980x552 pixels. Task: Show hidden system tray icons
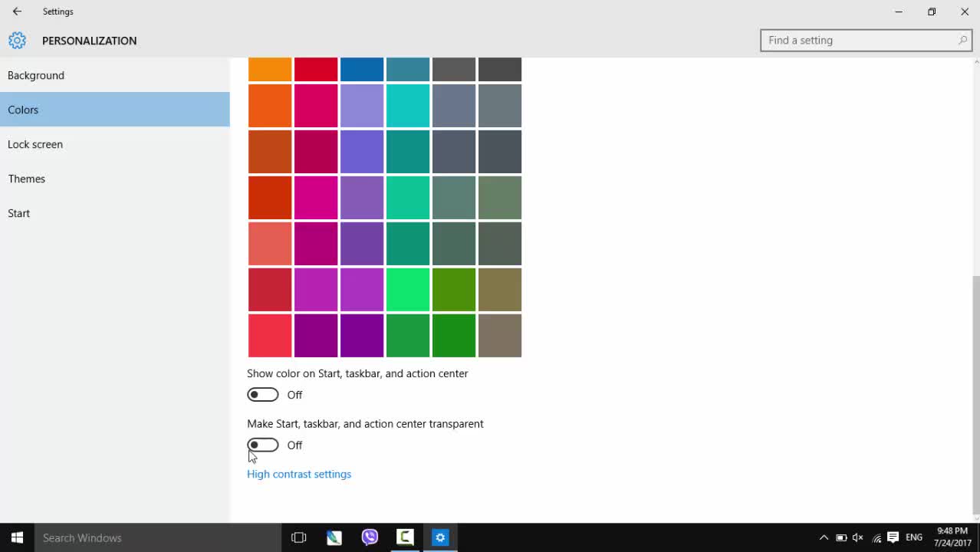[824, 537]
